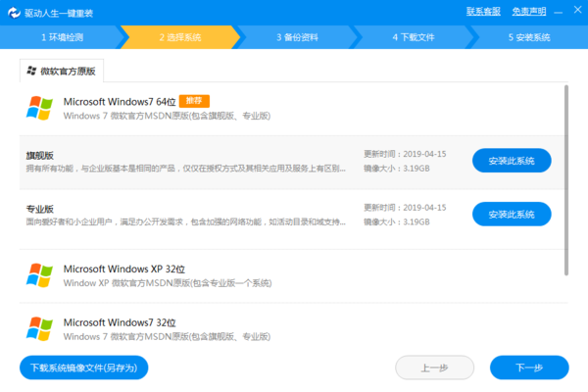Click the Windows7 32位 logo icon
Image resolution: width=588 pixels, height=392 pixels.
pos(40,329)
